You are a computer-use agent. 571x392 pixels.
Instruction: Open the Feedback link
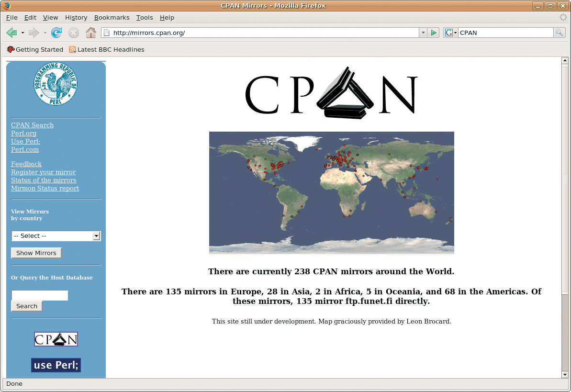26,164
